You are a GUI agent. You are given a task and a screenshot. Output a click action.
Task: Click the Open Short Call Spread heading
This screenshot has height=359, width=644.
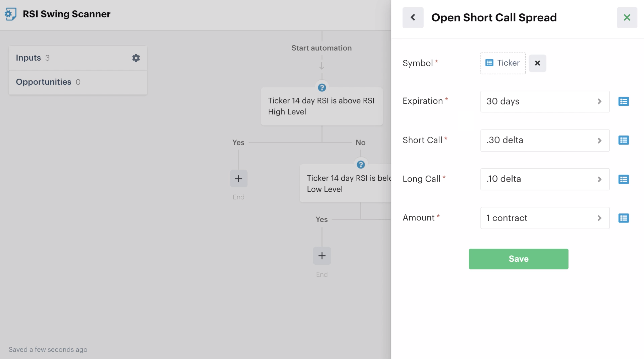[494, 17]
